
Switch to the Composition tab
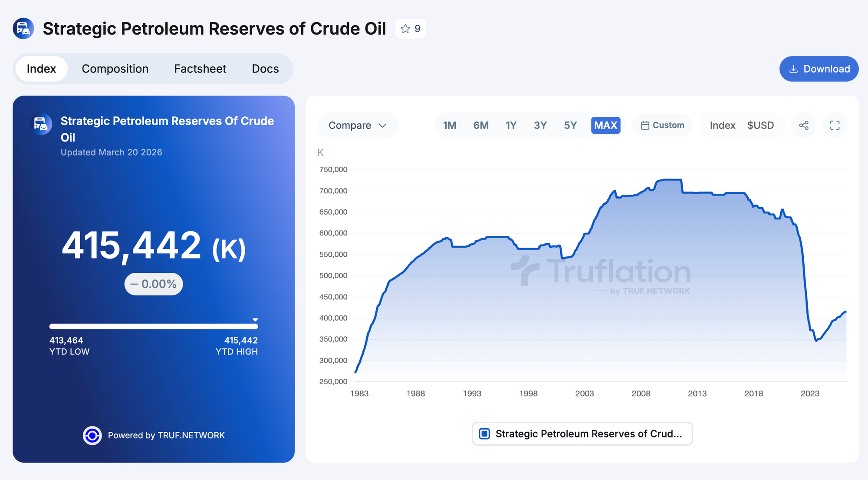pos(115,69)
